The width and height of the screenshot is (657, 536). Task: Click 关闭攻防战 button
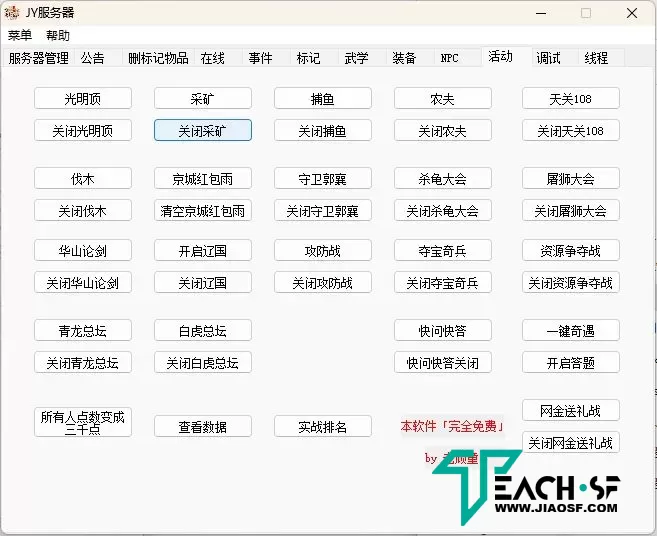point(323,282)
